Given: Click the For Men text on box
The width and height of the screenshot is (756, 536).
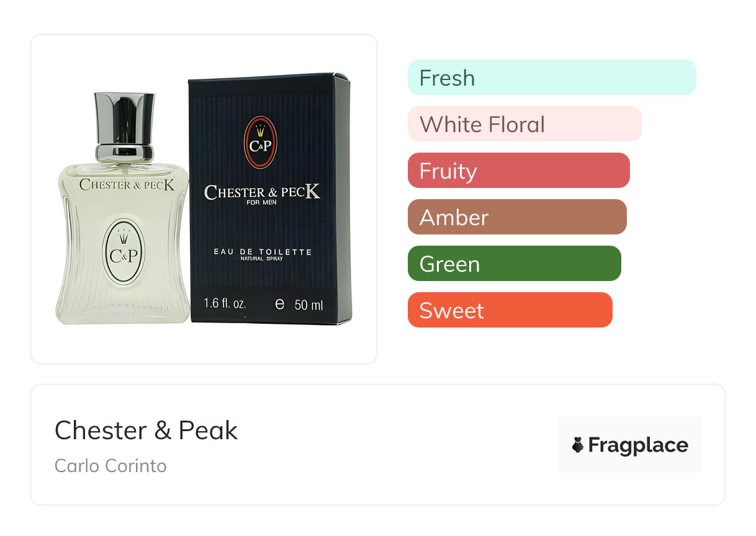Looking at the screenshot, I should click(x=262, y=202).
